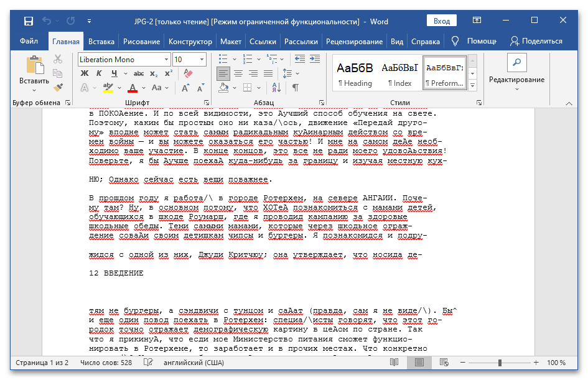The height and width of the screenshot is (380, 588).
Task: Expand the numbered list options arrow
Action: (x=259, y=59)
